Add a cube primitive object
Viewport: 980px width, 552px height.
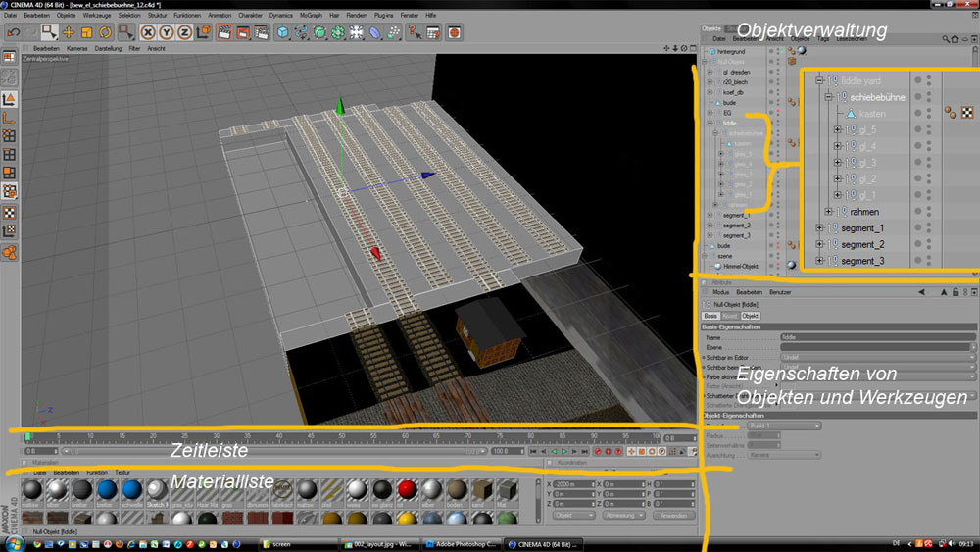(282, 32)
